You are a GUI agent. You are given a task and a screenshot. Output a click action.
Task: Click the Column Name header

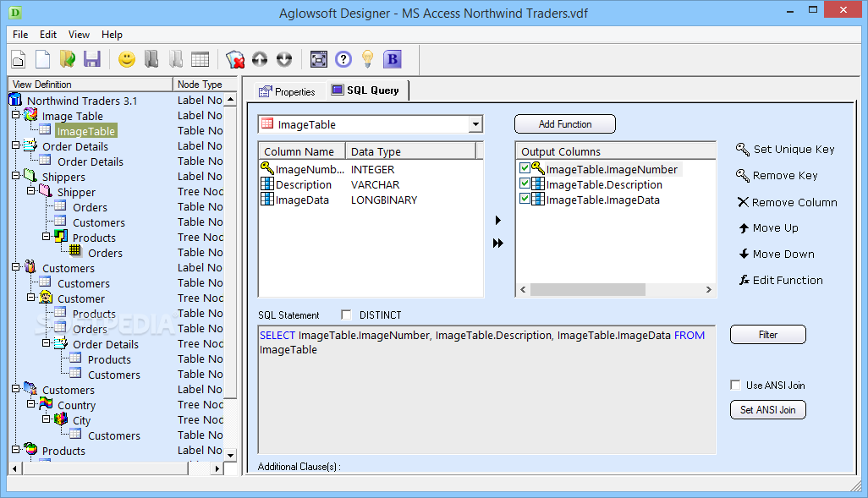point(302,151)
